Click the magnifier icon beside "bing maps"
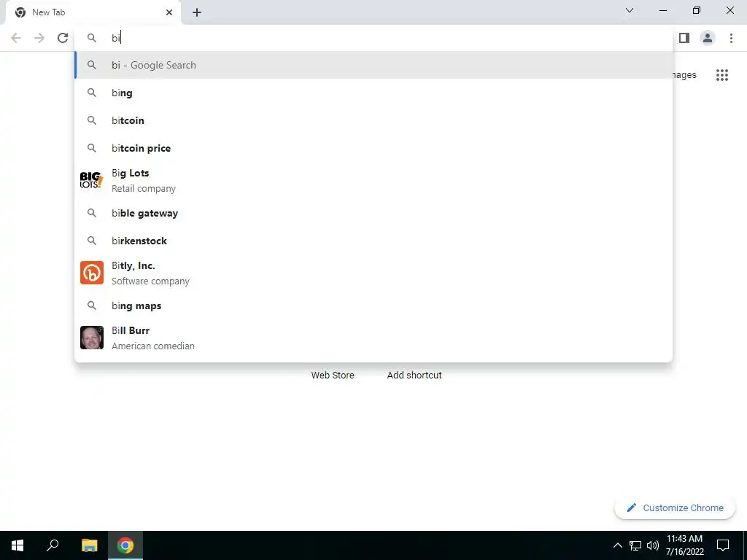The height and width of the screenshot is (560, 747). [91, 306]
